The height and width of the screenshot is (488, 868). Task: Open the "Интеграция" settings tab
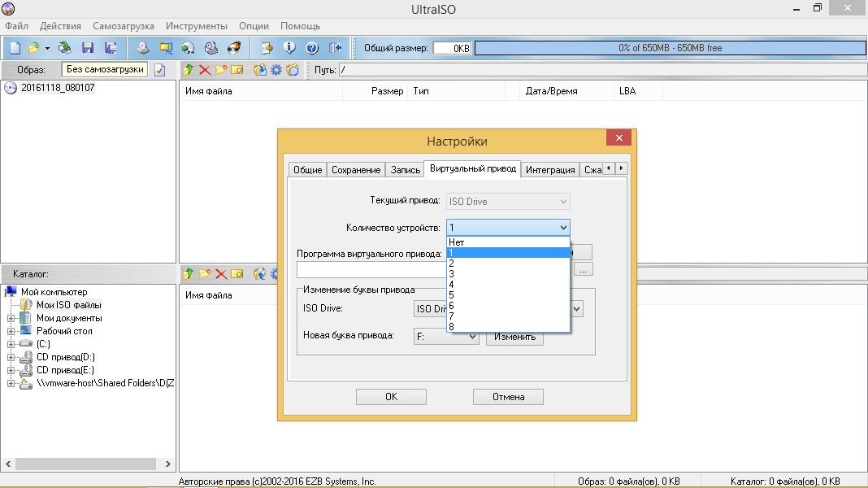[550, 169]
